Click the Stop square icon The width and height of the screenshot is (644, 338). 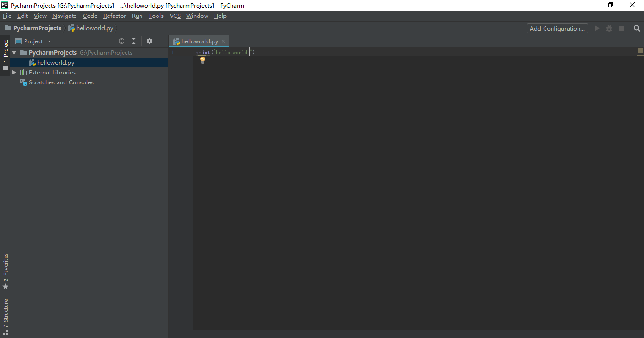point(621,28)
